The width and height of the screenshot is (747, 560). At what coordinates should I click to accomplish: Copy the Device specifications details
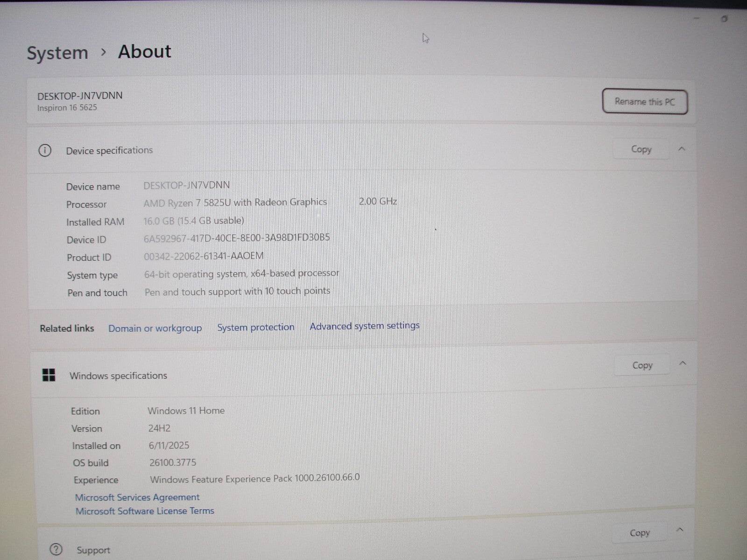[x=641, y=149]
